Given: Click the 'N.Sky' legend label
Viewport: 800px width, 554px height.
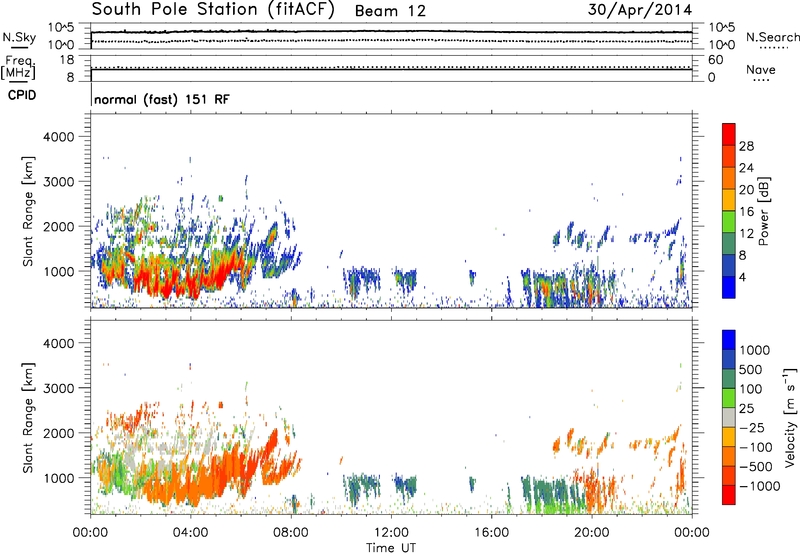Looking at the screenshot, I should coord(19,37).
